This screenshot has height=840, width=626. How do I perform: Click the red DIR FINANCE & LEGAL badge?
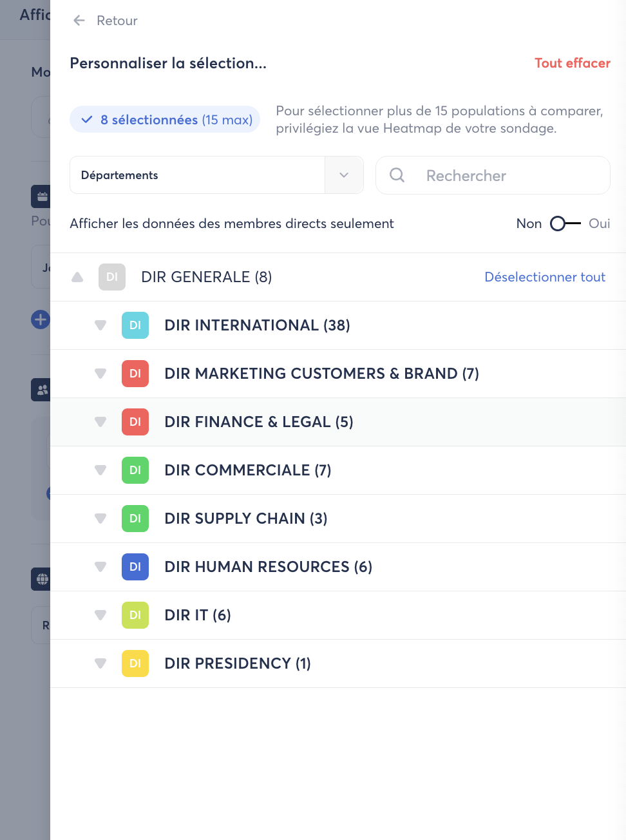click(135, 422)
